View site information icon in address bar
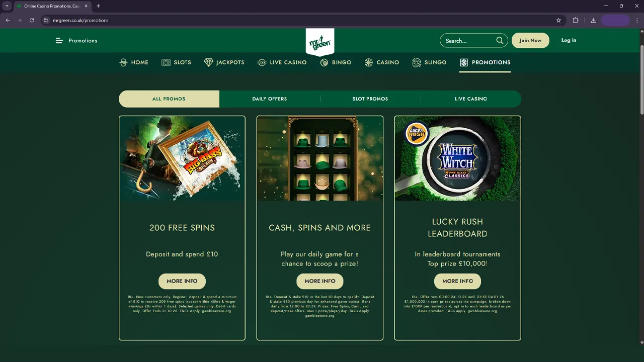 pos(46,20)
